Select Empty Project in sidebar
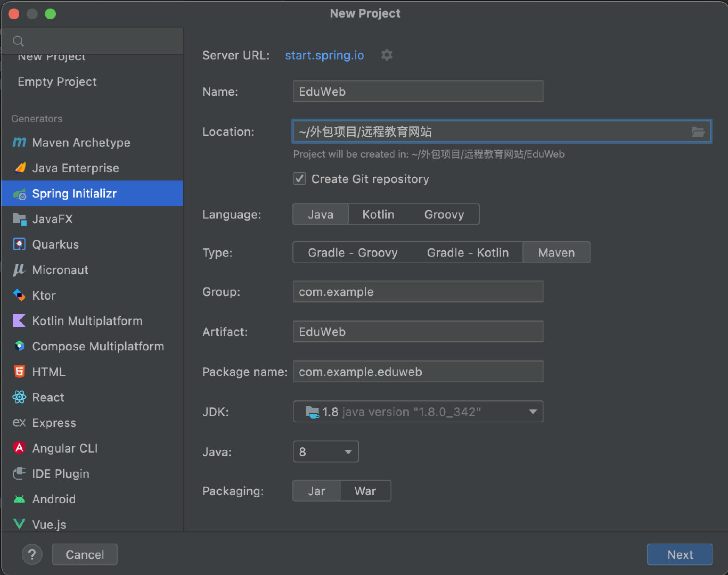Screen dimensions: 728x575 [x=57, y=81]
